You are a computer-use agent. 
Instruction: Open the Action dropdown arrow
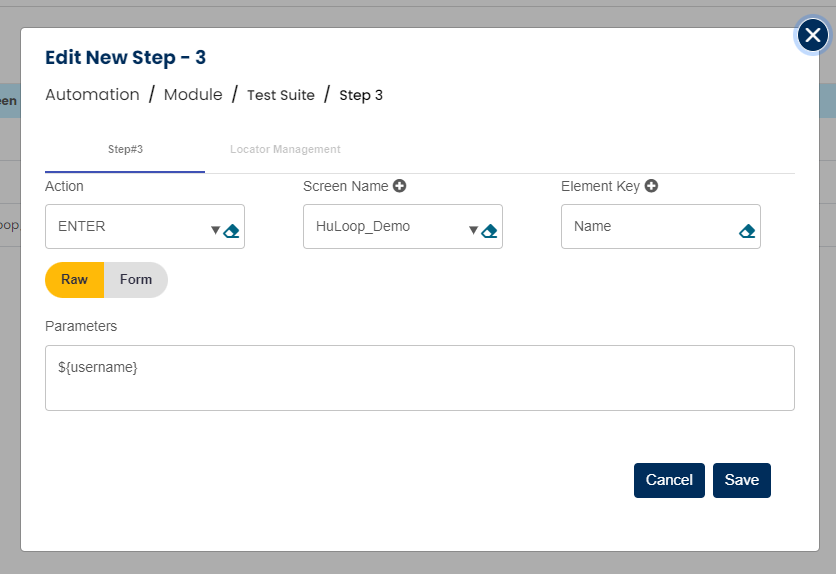coord(215,231)
